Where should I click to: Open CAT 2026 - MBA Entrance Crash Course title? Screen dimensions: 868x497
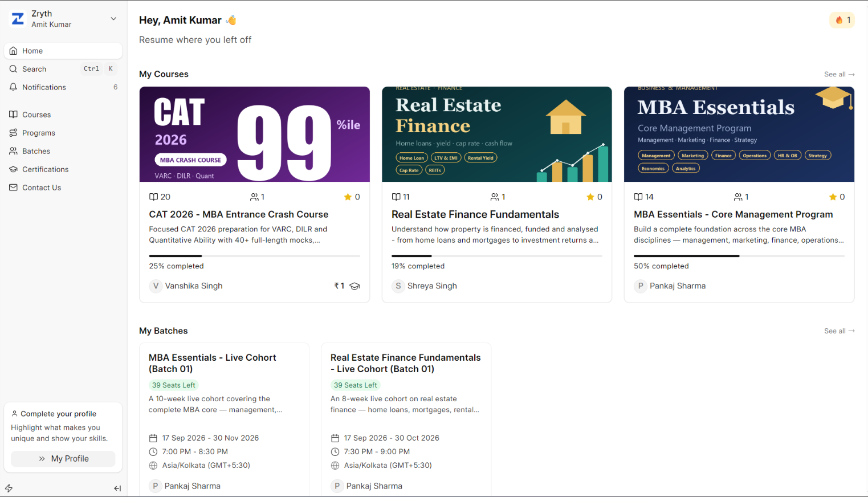coord(239,214)
